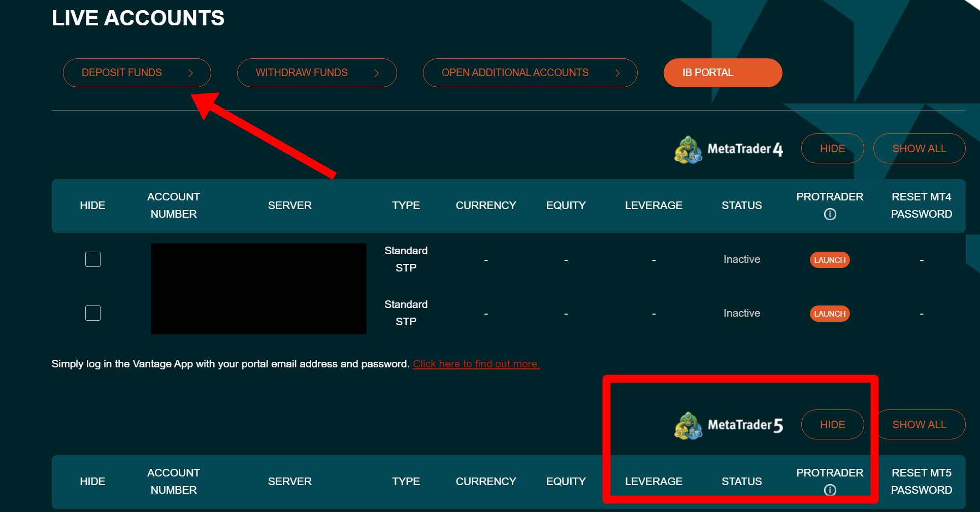The image size is (980, 512).
Task: Click the first row Inactive status
Action: pyautogui.click(x=742, y=259)
